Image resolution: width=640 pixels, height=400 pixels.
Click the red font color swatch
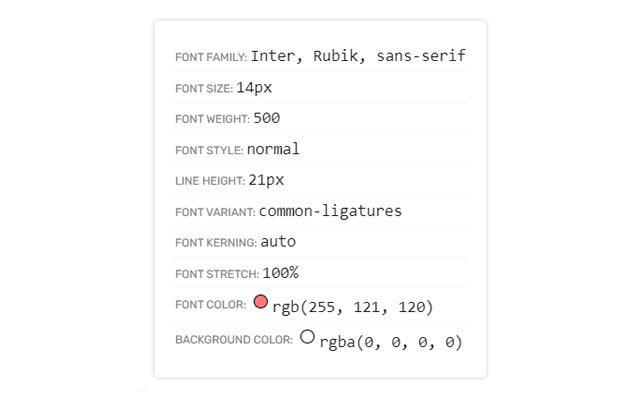(261, 301)
